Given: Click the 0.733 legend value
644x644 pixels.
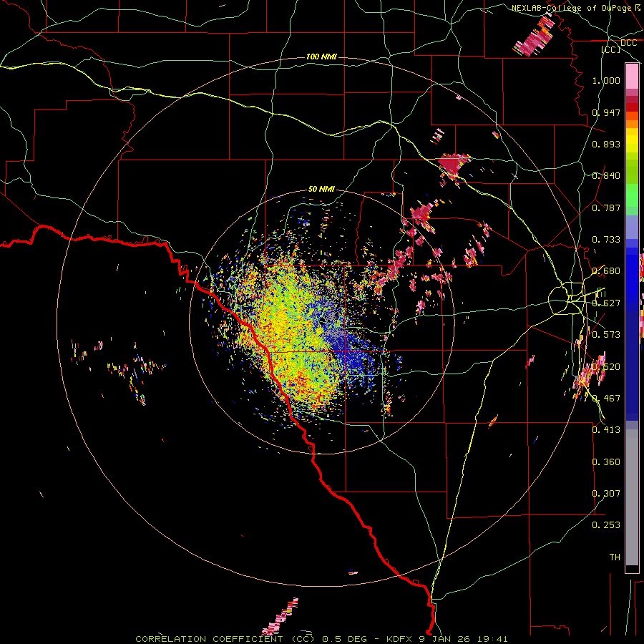Looking at the screenshot, I should click(606, 240).
